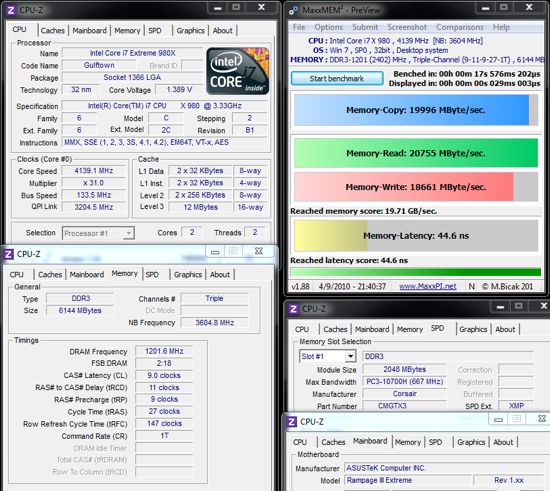Viewport: 550px width, 491px height.
Task: Click the processor Name field Intel Core i7 Extreme 980X
Action: click(133, 53)
